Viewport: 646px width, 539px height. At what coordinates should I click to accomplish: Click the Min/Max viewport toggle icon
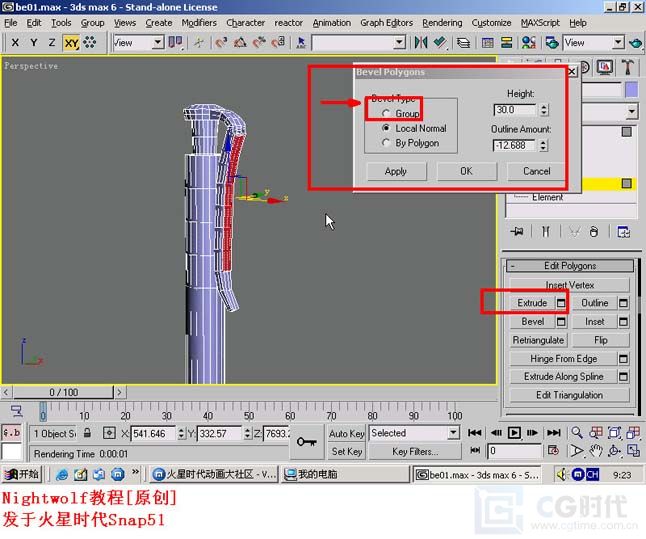(x=633, y=451)
